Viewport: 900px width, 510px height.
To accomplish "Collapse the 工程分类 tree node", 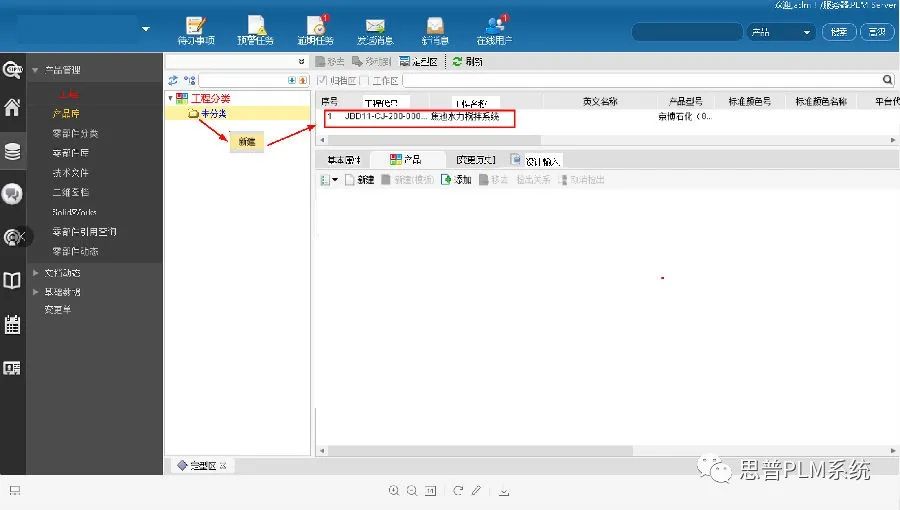I will coord(170,98).
